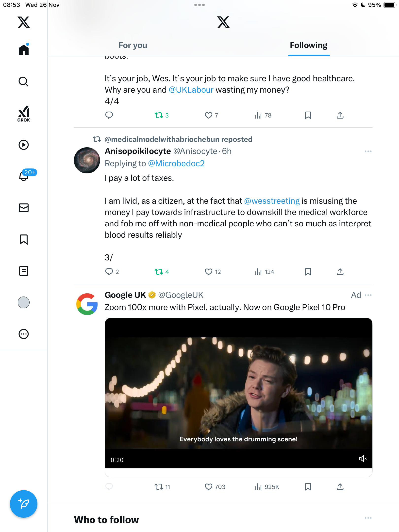Image resolution: width=399 pixels, height=532 pixels.
Task: Open the search page in sidebar
Action: [24, 82]
